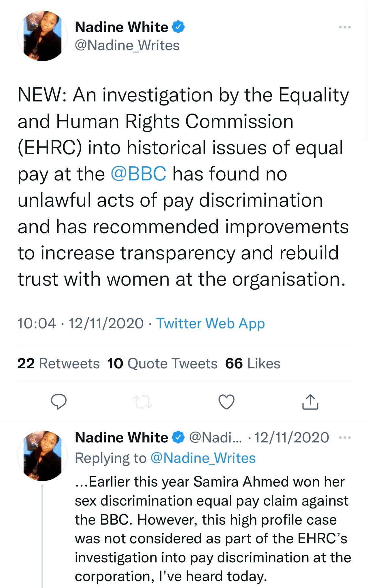370x588 pixels.
Task: Click the verified badge on the reply tweet
Action: pyautogui.click(x=178, y=437)
